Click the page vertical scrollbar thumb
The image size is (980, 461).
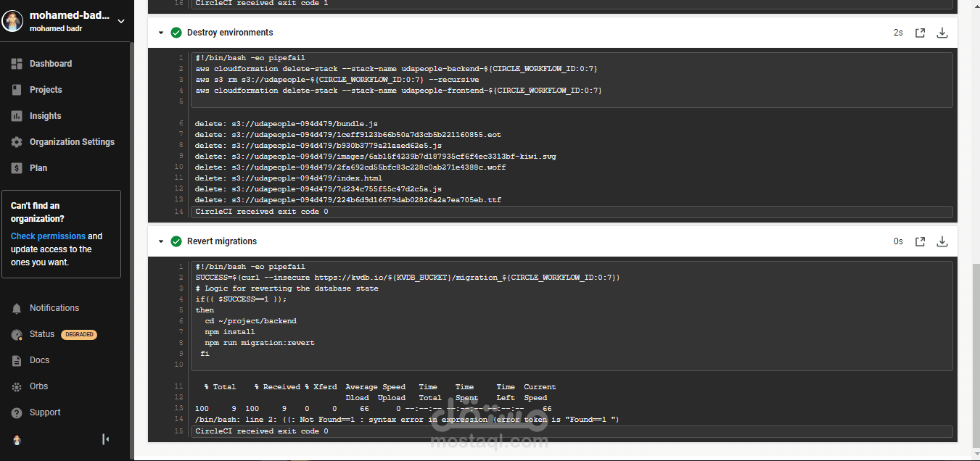click(976, 356)
